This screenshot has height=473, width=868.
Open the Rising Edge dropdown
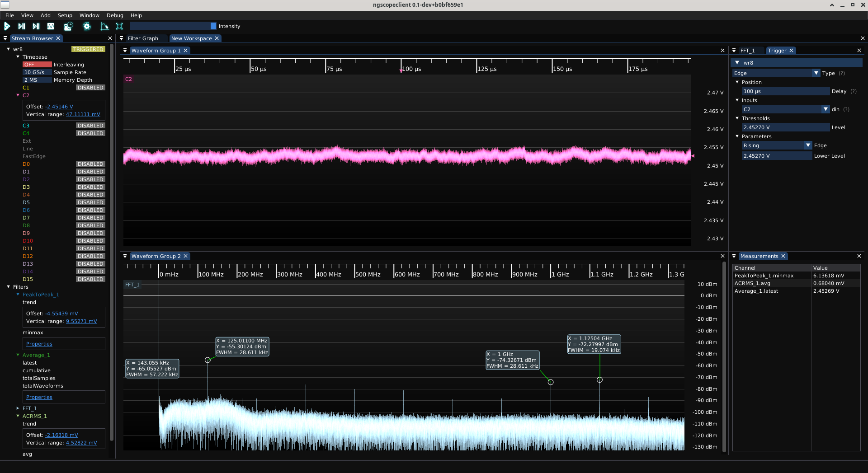[x=777, y=145]
